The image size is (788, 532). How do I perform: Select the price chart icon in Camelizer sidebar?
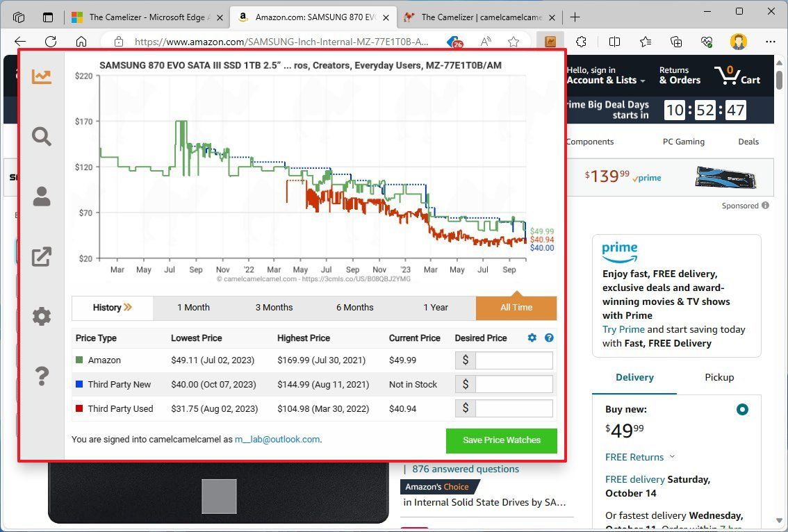click(41, 76)
